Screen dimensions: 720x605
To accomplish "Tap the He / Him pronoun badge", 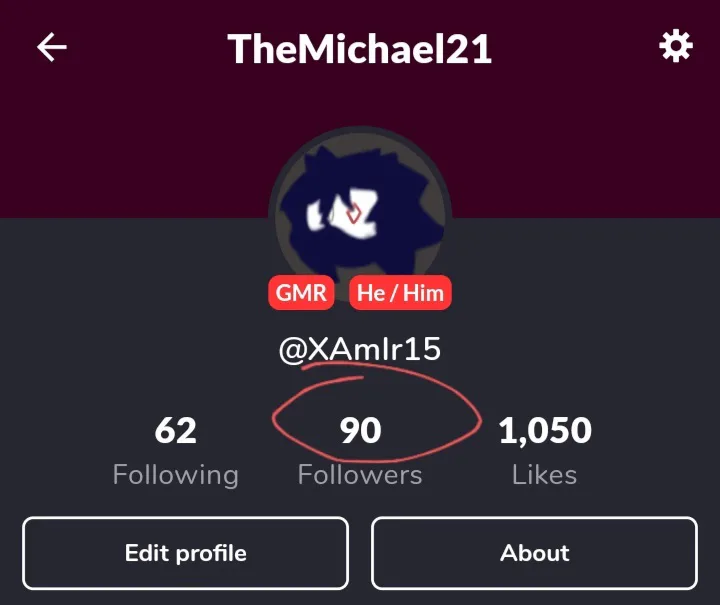I will 400,292.
